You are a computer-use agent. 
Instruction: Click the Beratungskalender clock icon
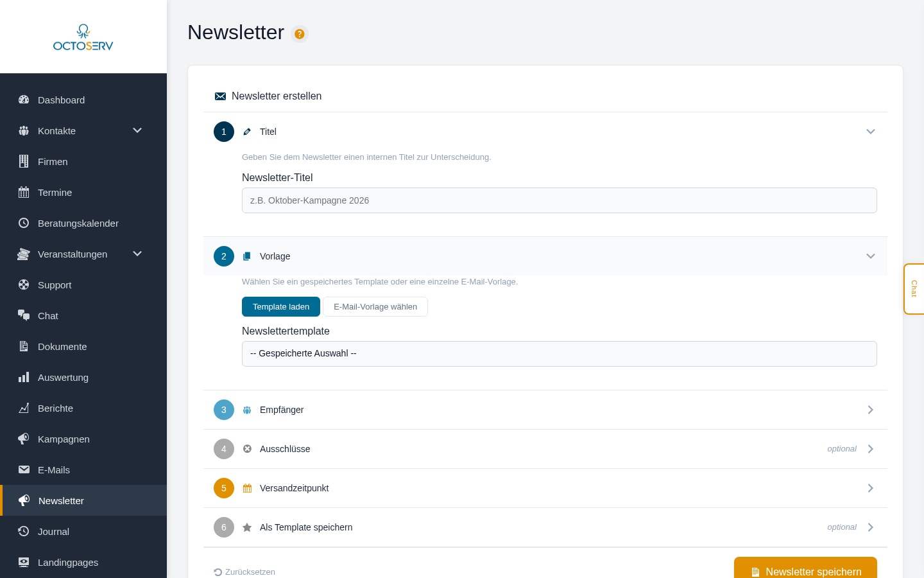pos(24,223)
